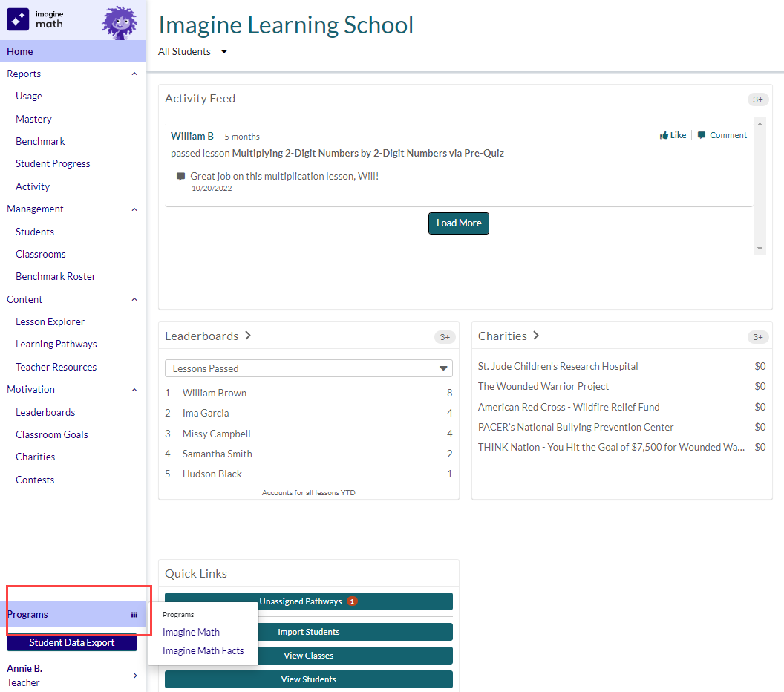This screenshot has height=692, width=784.
Task: Click Hudson Black in the leaderboard
Action: (212, 474)
